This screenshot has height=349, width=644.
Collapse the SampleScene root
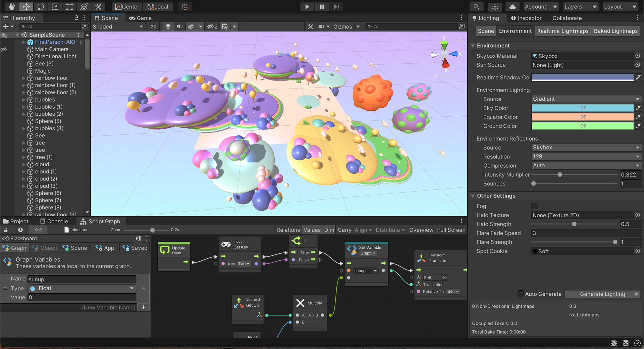point(17,35)
